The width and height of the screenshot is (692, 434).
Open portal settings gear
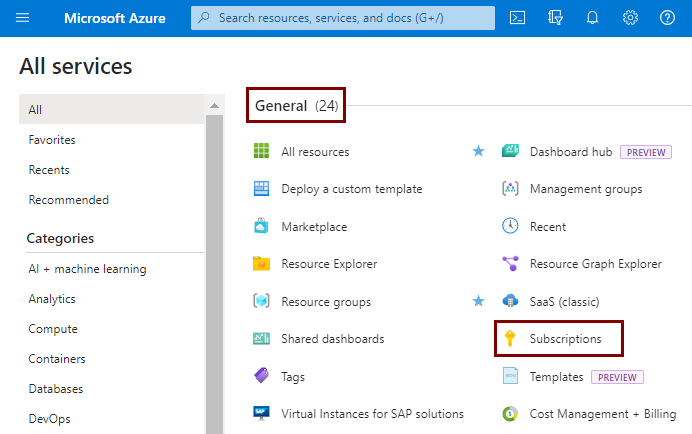[630, 18]
